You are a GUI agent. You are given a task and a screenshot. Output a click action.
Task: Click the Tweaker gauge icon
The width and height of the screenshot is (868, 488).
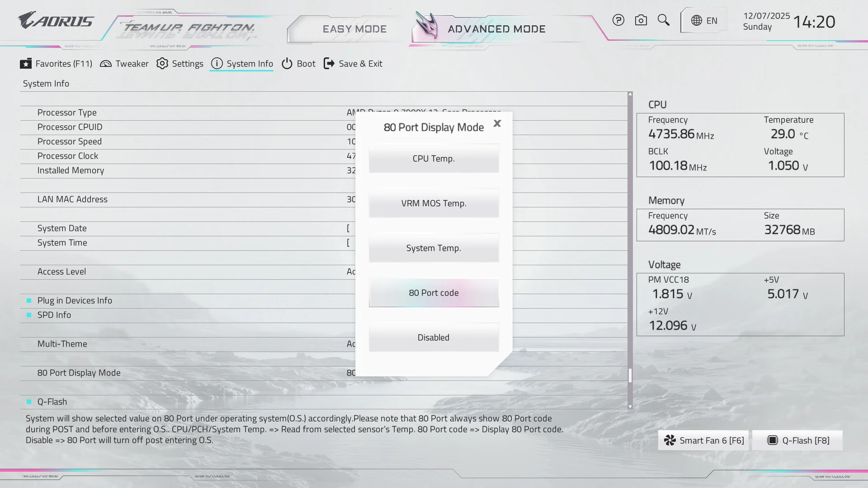(106, 64)
